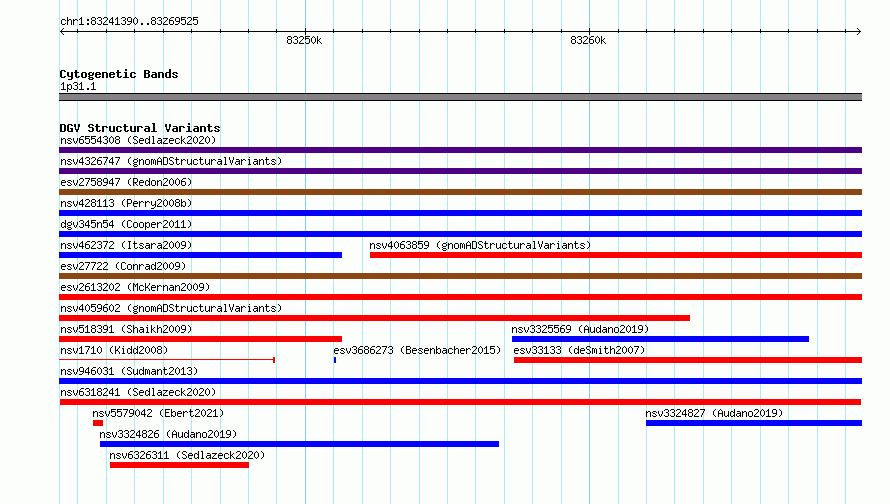Click the nsv3324827 (Audano2019) label

tap(714, 413)
